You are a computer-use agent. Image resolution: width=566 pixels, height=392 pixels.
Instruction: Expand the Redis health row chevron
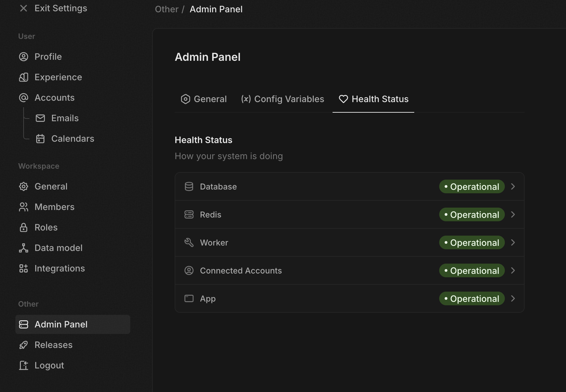[513, 214]
